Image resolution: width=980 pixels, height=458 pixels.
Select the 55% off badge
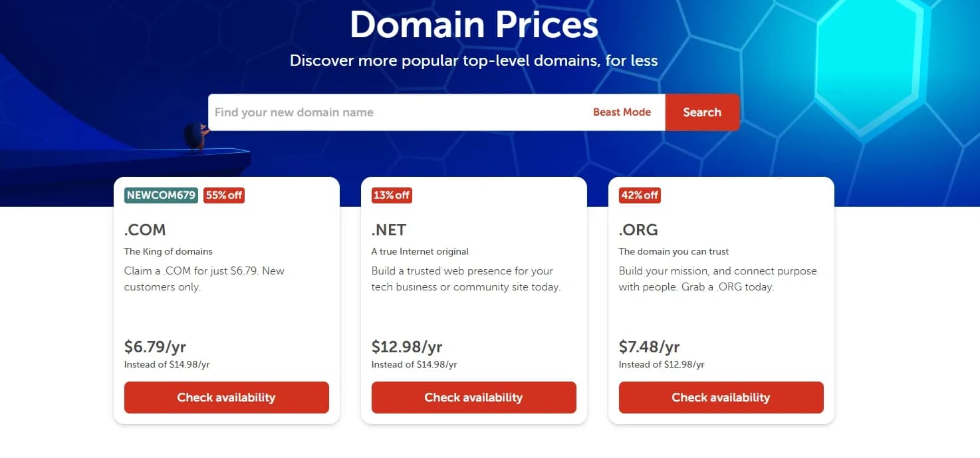click(223, 195)
